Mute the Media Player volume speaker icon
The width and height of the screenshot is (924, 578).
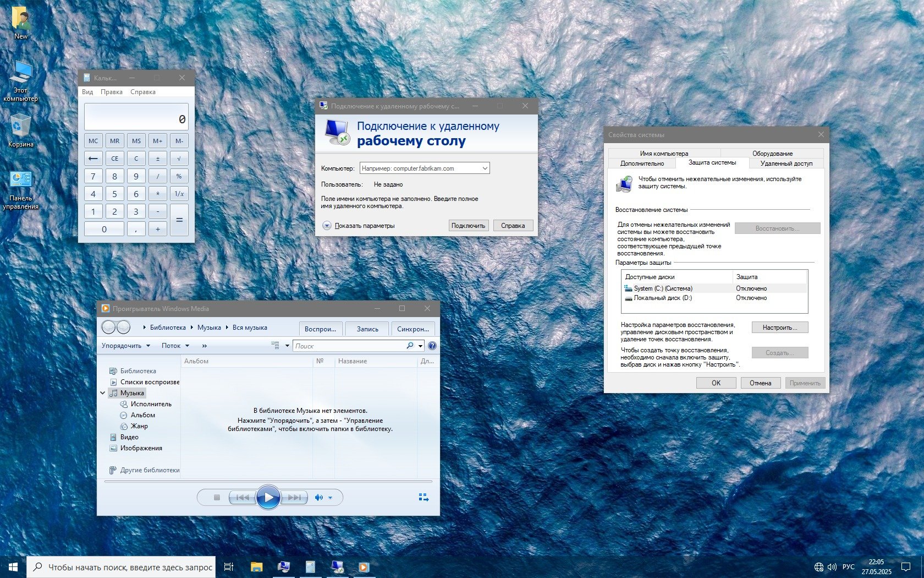[318, 498]
